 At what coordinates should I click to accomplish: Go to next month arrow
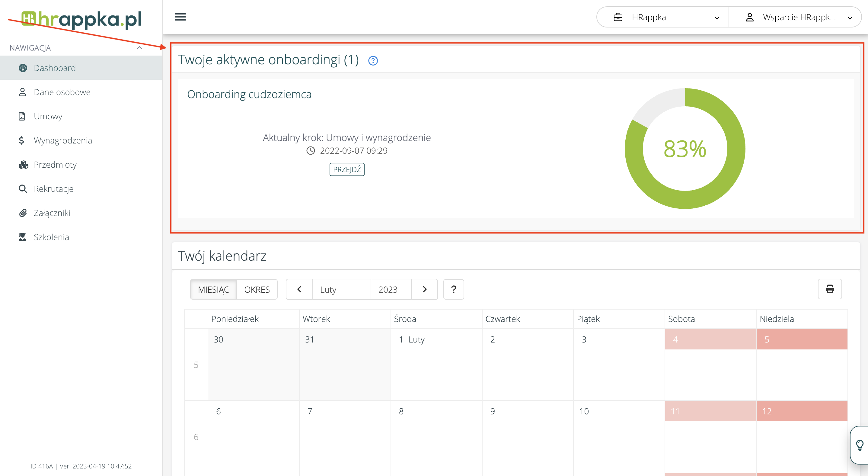[x=425, y=289]
